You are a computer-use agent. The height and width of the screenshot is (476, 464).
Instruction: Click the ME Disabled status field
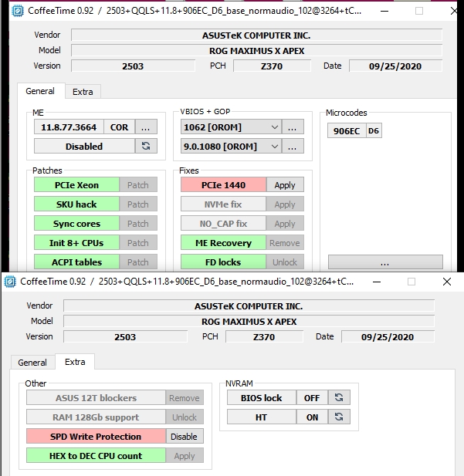pos(84,147)
